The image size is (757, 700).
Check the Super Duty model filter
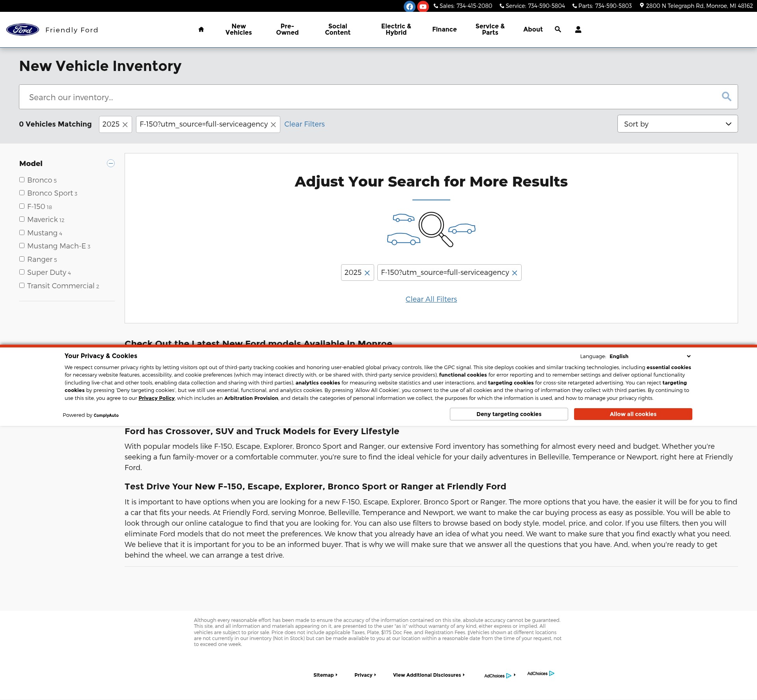(x=22, y=272)
